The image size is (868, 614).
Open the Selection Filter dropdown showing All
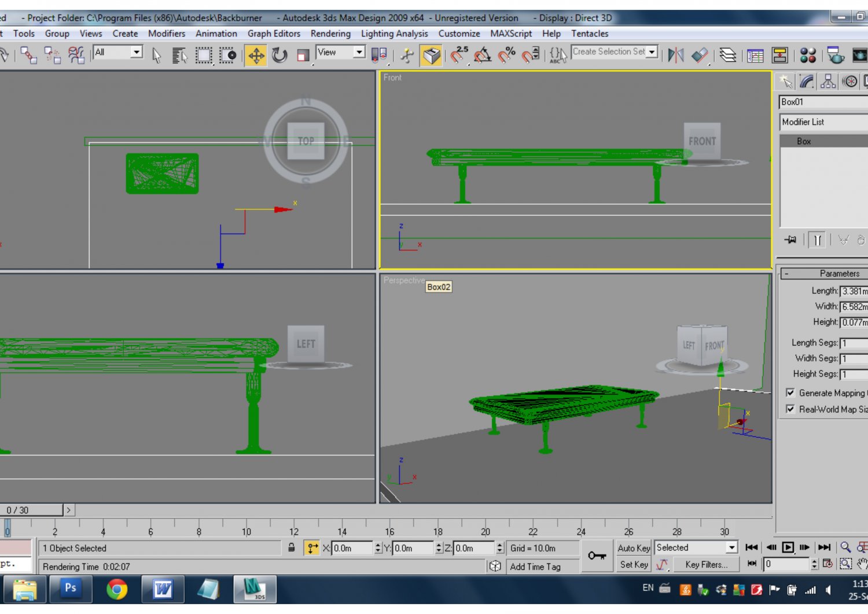(137, 52)
